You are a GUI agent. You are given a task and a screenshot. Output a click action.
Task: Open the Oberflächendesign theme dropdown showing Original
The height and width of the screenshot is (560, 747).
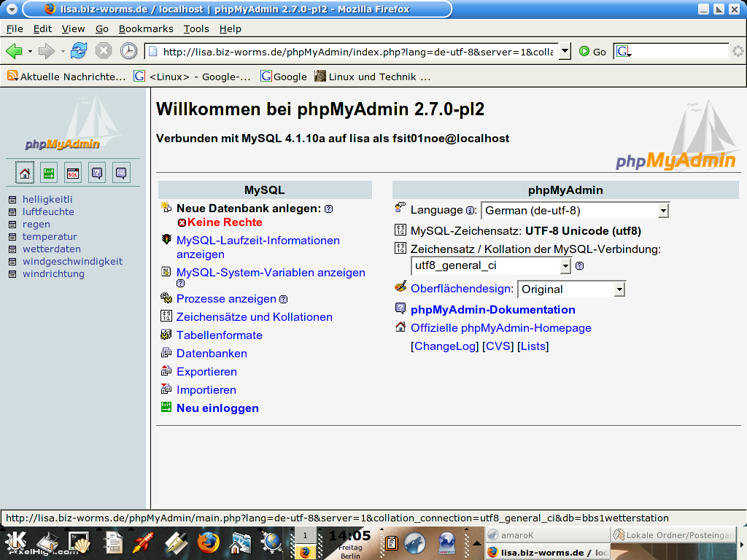571,289
